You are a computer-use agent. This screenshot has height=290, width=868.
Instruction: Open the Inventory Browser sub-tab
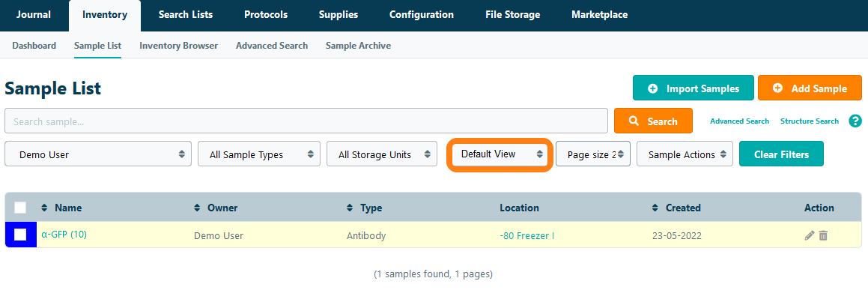(x=179, y=46)
